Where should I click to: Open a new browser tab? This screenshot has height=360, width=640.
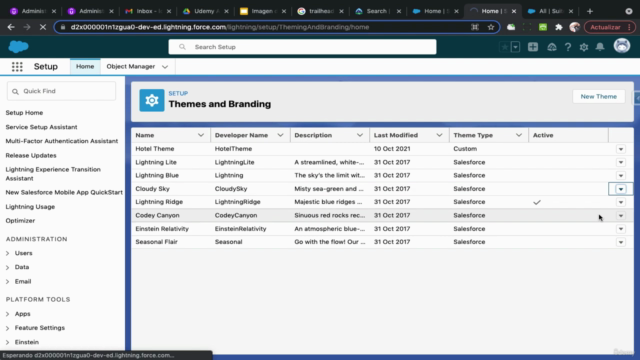click(x=590, y=11)
